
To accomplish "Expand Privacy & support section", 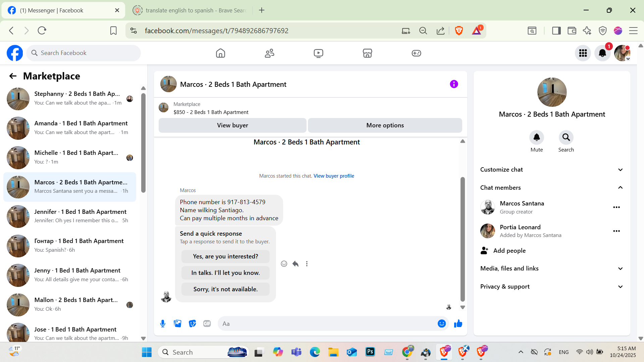I will click(x=552, y=287).
